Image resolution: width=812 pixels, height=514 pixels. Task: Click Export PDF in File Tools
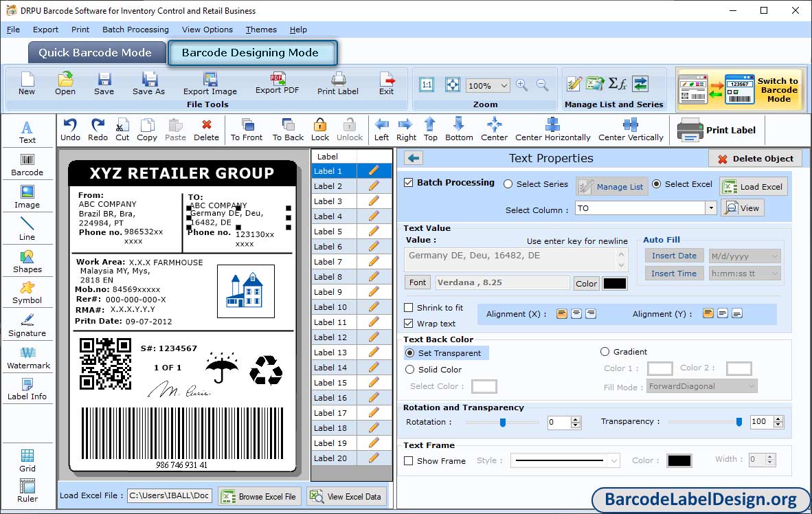point(278,83)
